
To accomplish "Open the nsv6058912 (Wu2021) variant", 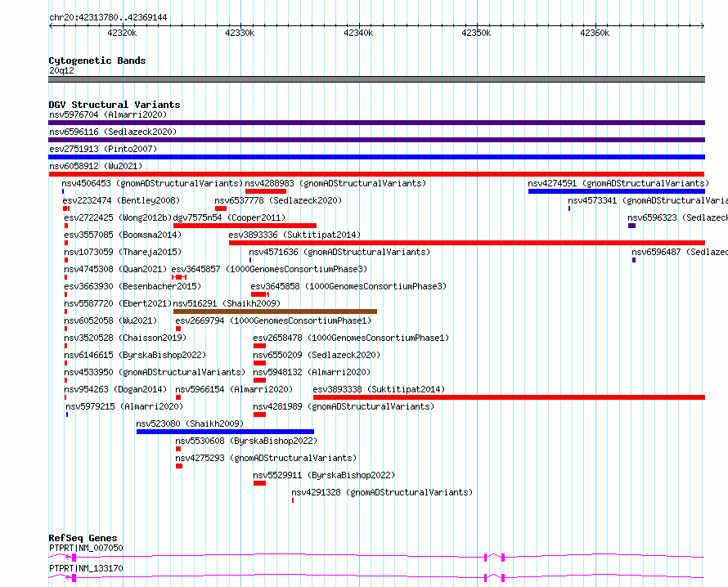I will (x=376, y=174).
